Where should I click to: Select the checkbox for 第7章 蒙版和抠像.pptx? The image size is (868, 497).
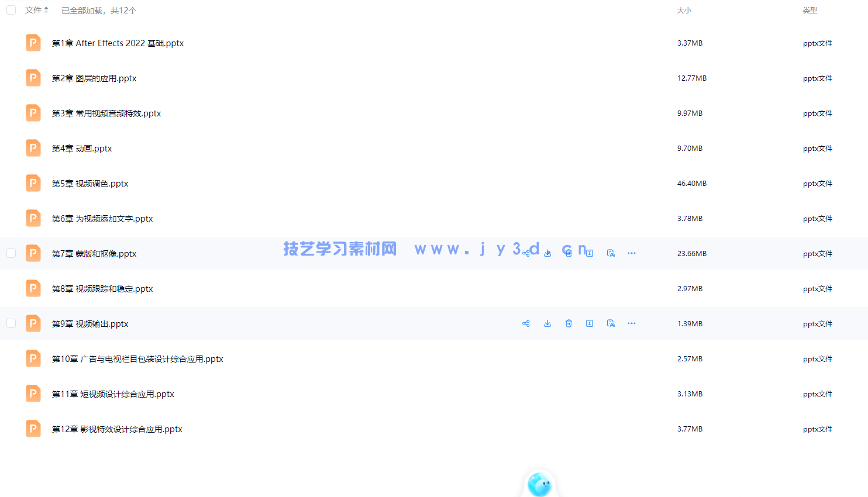point(11,253)
